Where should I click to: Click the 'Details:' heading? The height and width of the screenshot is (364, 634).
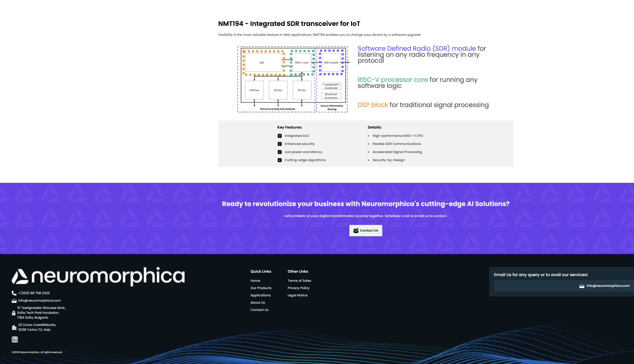coord(375,127)
